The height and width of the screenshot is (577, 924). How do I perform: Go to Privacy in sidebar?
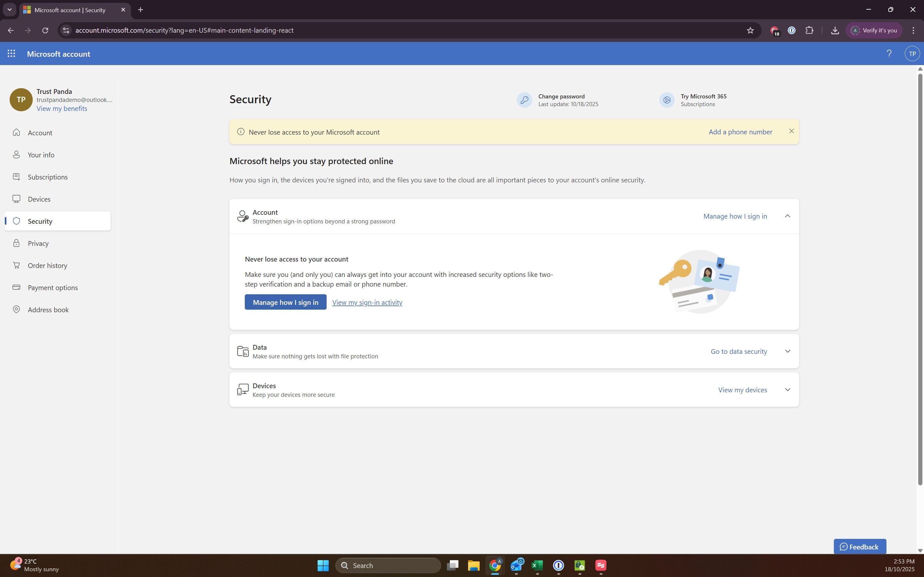[38, 244]
